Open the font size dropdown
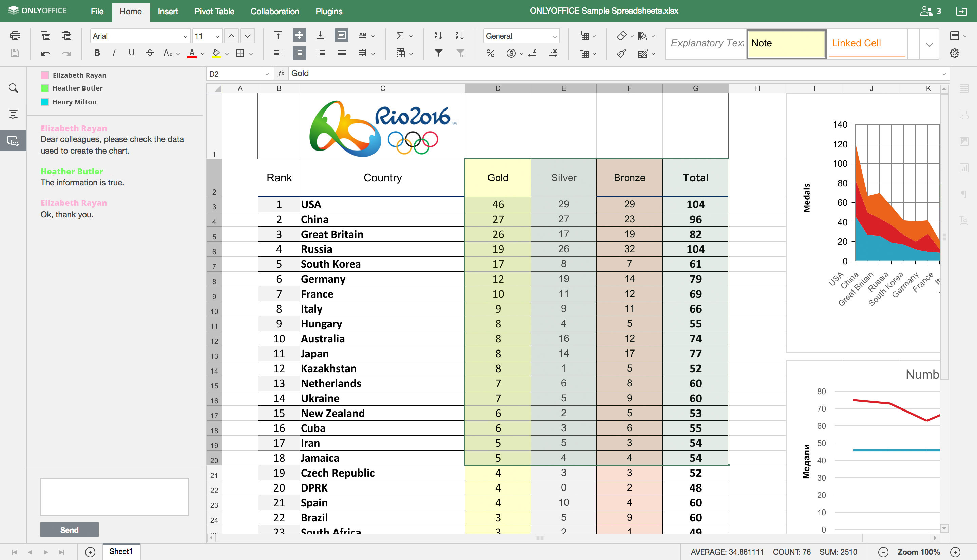977x560 pixels. [x=216, y=36]
